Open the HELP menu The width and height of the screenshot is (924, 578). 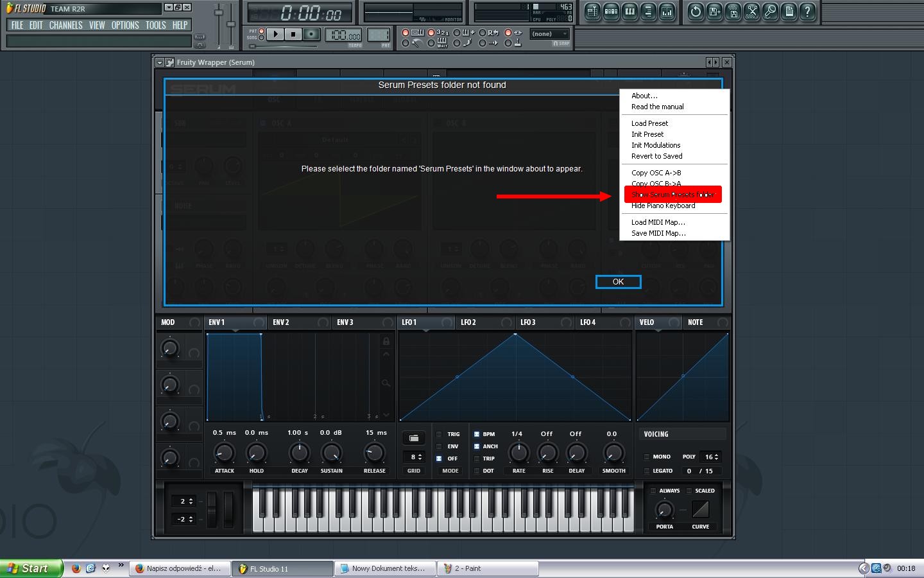(x=180, y=25)
